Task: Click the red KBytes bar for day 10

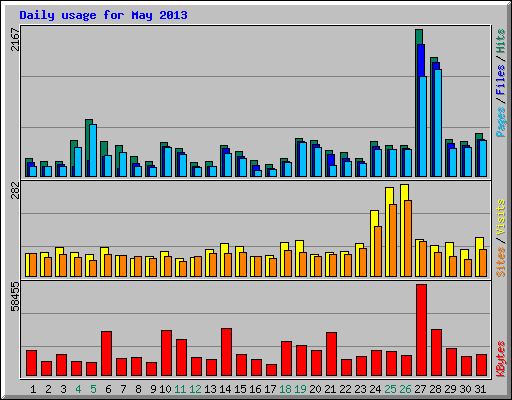Action: (x=166, y=353)
